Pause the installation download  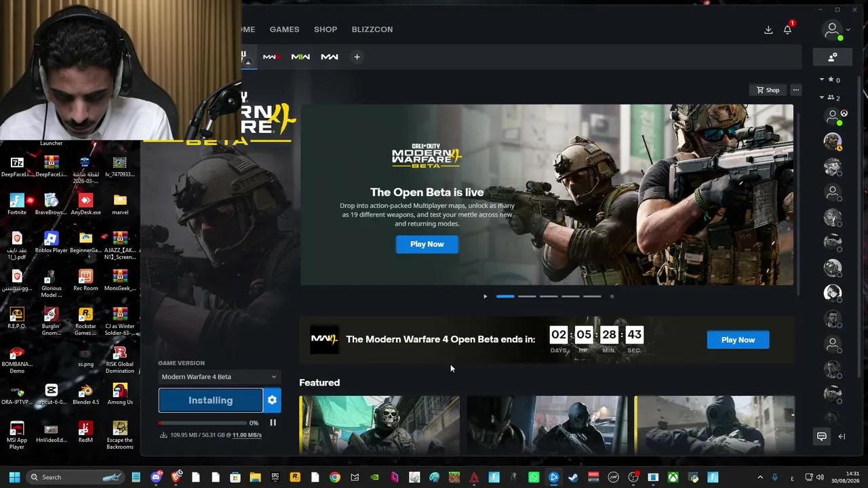click(x=273, y=423)
